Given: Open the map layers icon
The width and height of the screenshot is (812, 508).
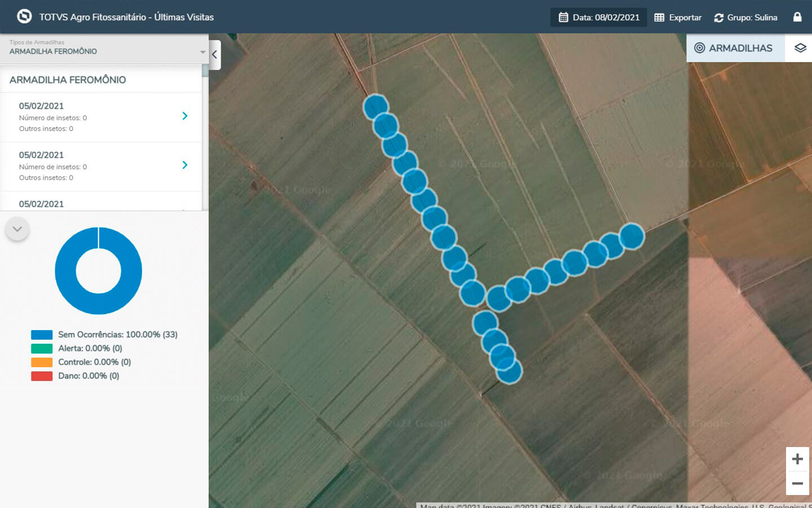Looking at the screenshot, I should pos(800,48).
